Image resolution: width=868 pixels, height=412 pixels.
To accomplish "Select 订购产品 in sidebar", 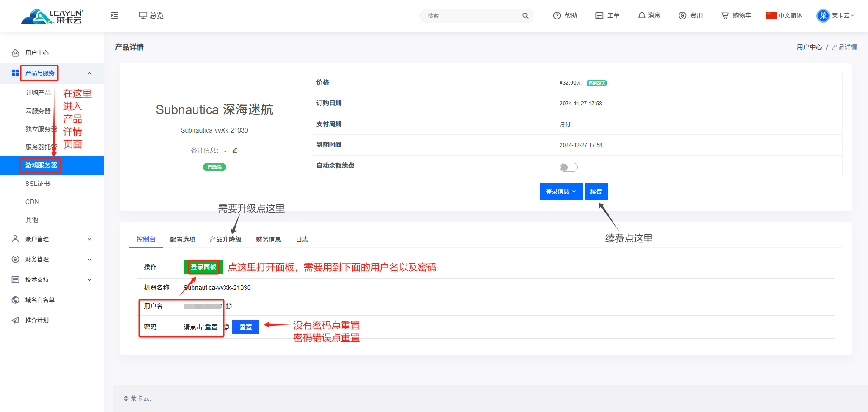I will click(38, 93).
